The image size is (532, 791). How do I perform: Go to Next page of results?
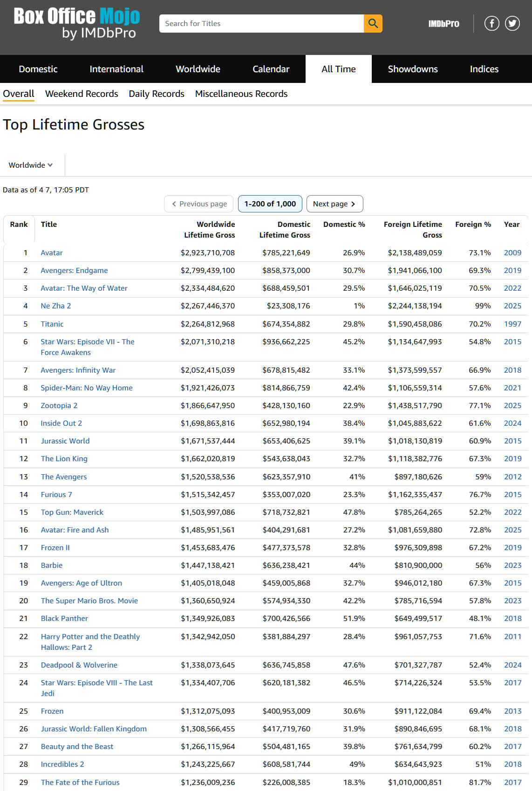point(334,204)
